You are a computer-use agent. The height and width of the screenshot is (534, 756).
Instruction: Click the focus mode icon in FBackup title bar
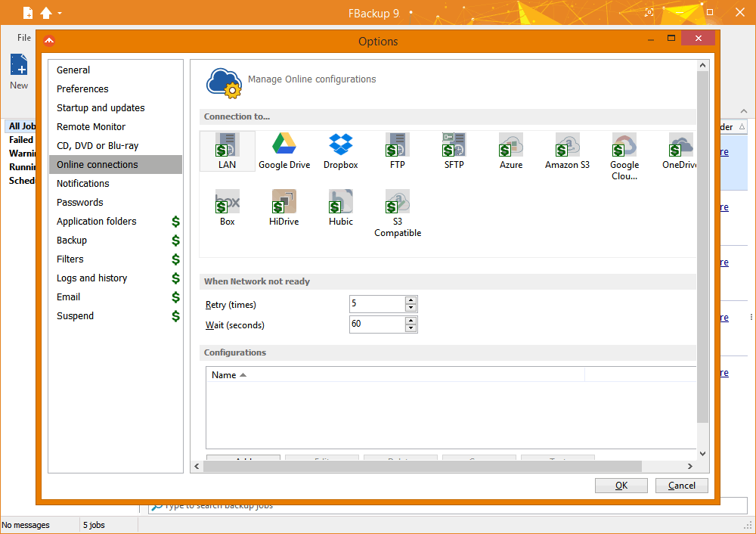coord(649,13)
